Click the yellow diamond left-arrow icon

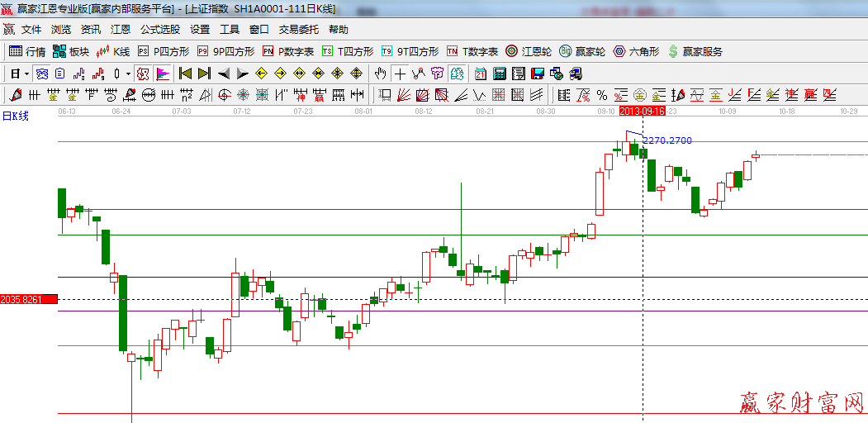pyautogui.click(x=260, y=74)
